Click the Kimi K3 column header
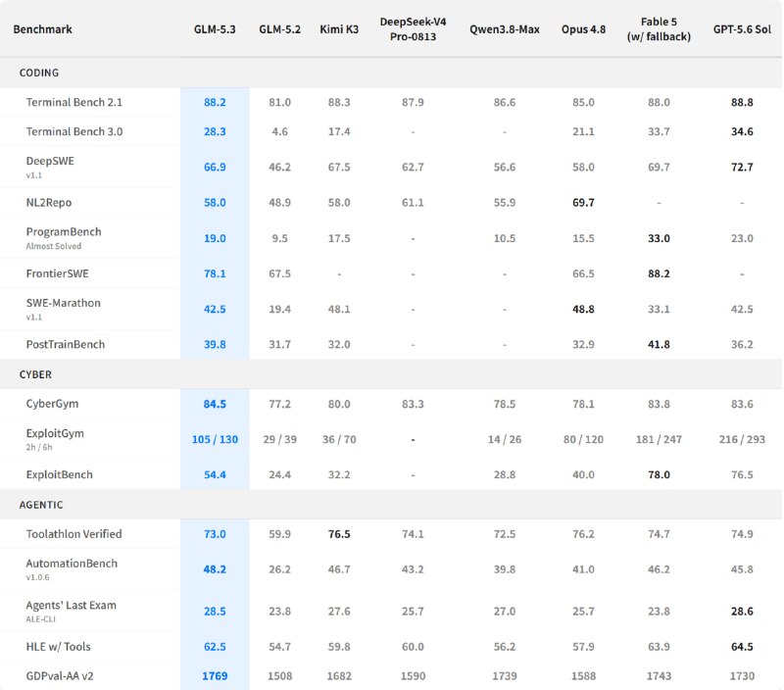Viewport: 784px width, 690px height. (339, 29)
